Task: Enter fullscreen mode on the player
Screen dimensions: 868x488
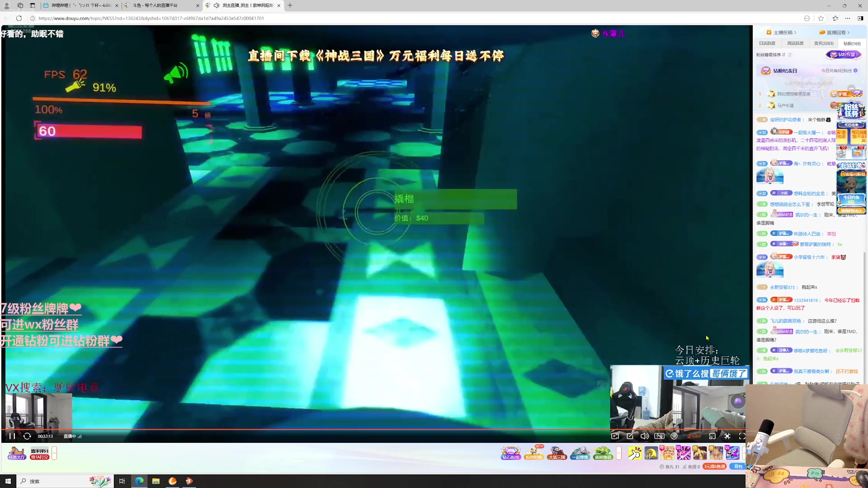Action: (x=742, y=436)
